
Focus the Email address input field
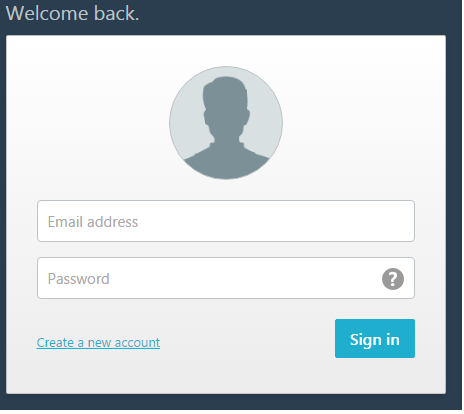[x=226, y=221]
